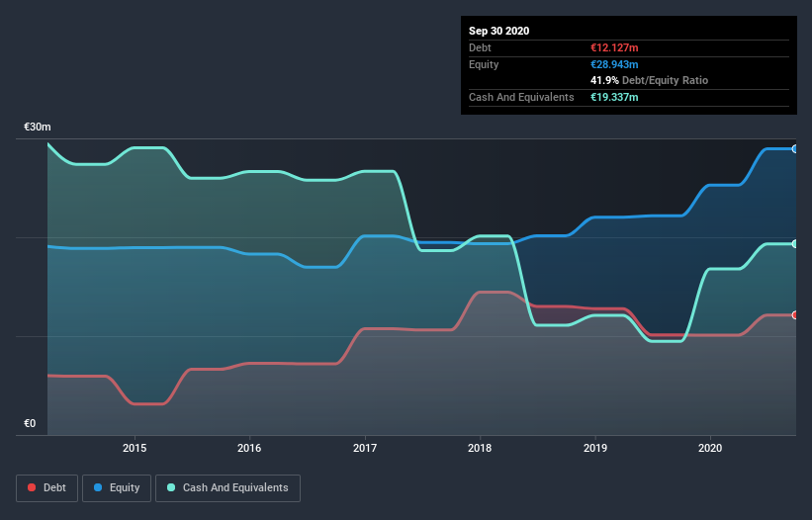812x520 pixels.
Task: Select the Cash endpoint marker on chart
Action: coord(794,244)
